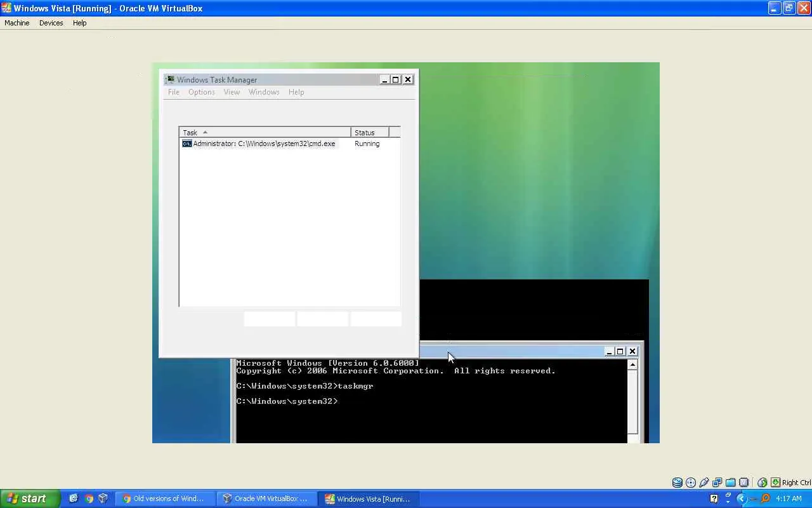Maximize the command prompt window
The image size is (812, 508).
point(620,351)
